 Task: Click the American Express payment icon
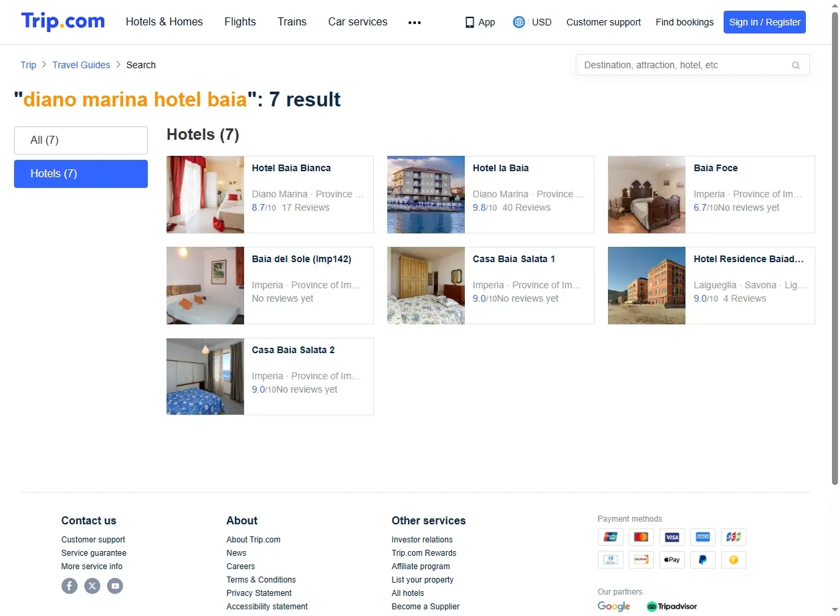[703, 537]
